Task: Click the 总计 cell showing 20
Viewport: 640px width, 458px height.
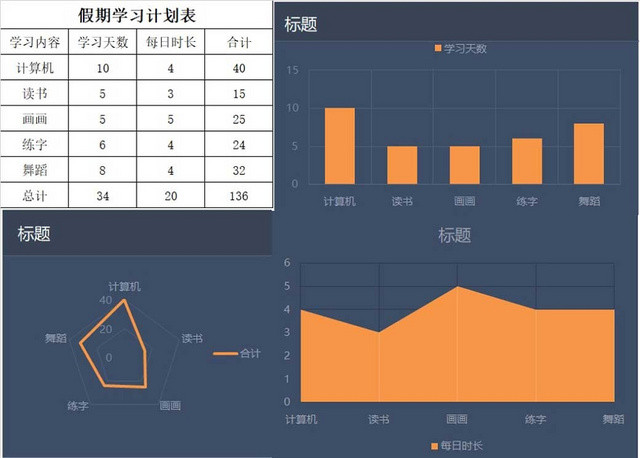Action: click(x=171, y=195)
